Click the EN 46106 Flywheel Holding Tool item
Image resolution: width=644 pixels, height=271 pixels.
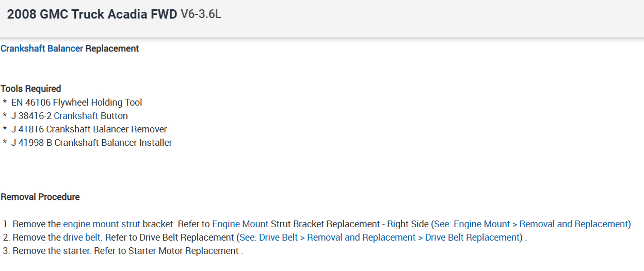coord(76,103)
